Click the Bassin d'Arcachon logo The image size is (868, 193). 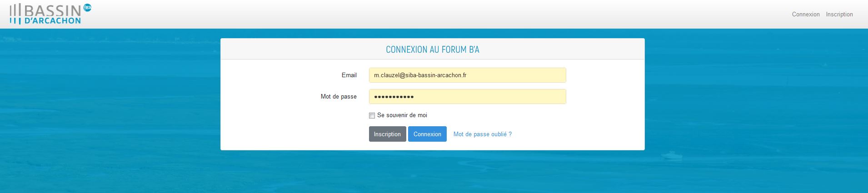pyautogui.click(x=50, y=13)
